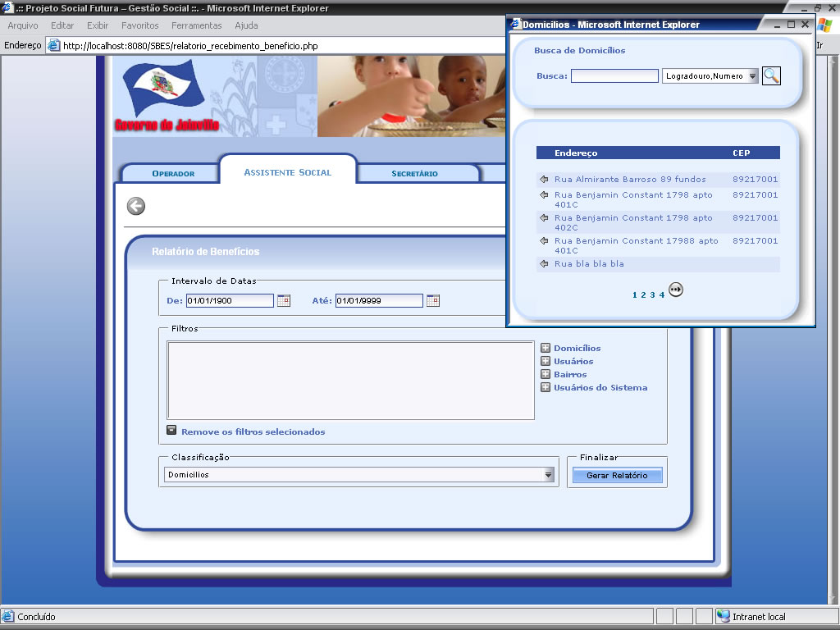The image size is (840, 630).
Task: Go to results page 1
Action: (x=635, y=294)
